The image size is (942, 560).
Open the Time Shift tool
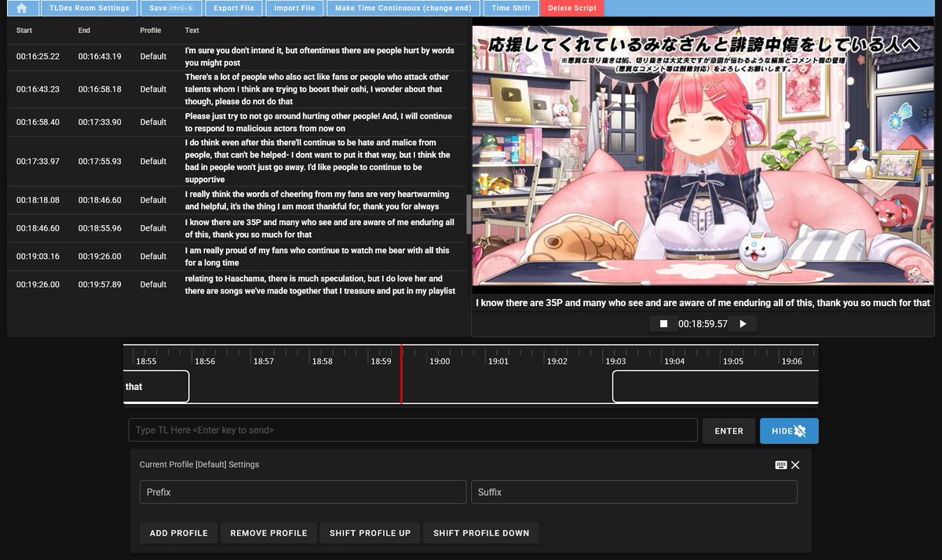(511, 8)
